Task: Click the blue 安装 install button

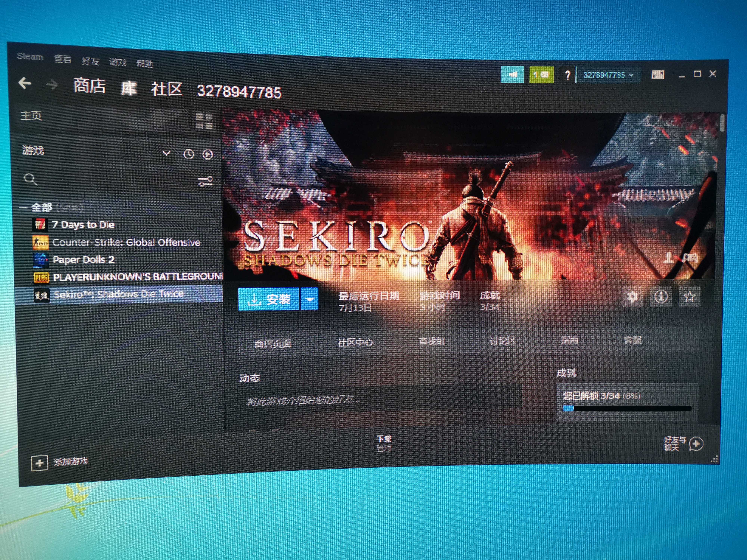Action: click(x=269, y=299)
